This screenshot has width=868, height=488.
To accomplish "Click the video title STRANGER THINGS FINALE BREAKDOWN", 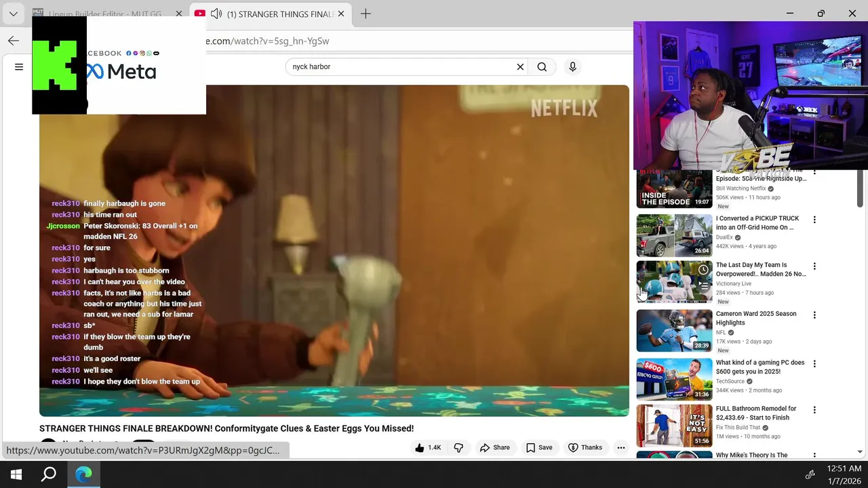I will 226,428.
